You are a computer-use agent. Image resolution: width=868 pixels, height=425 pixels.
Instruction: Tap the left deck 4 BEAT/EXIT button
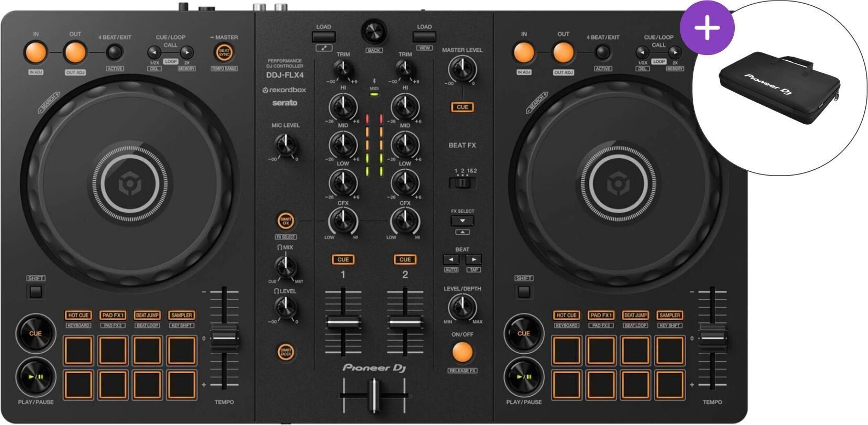click(114, 52)
